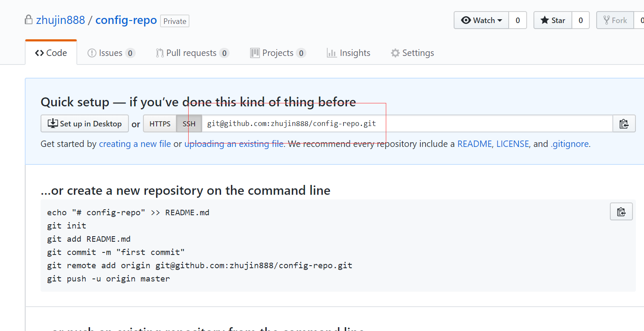Click the create a new repository heading
This screenshot has width=644, height=331.
[185, 190]
